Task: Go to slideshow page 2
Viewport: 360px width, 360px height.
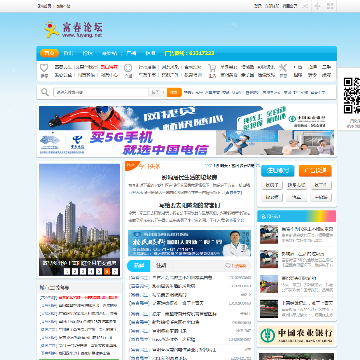Action: [x=75, y=271]
